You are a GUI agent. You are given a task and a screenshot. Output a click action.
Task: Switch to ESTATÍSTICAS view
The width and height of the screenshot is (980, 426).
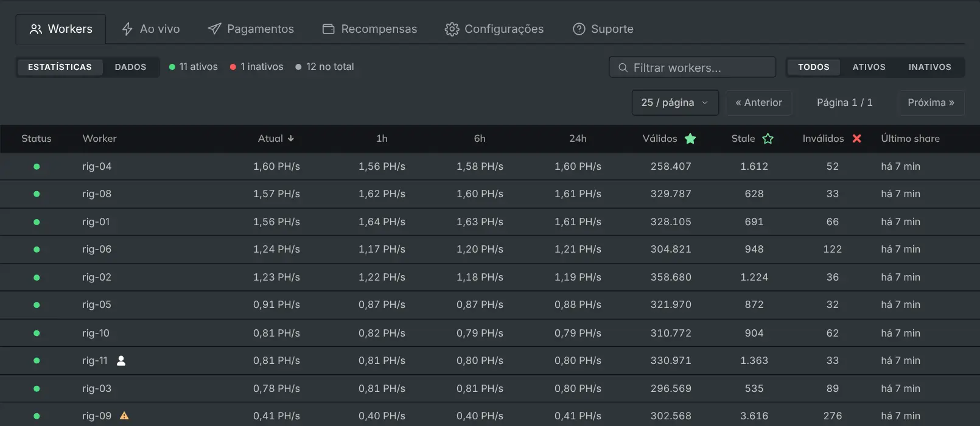coord(60,67)
